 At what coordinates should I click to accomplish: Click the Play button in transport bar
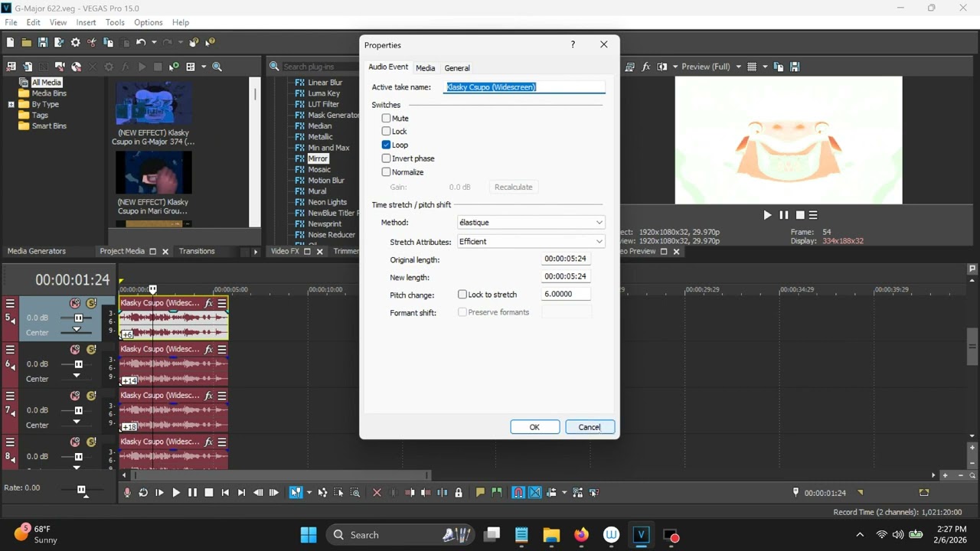(176, 493)
